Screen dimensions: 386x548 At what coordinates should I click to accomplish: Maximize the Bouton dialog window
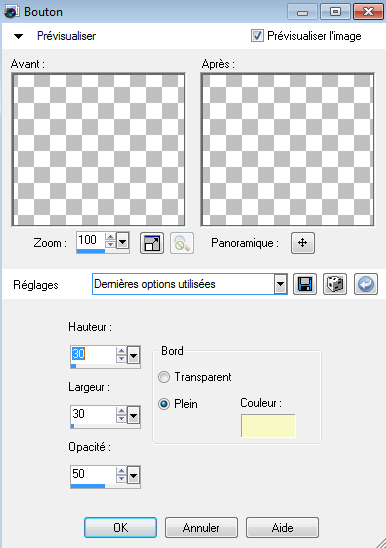click(x=335, y=12)
